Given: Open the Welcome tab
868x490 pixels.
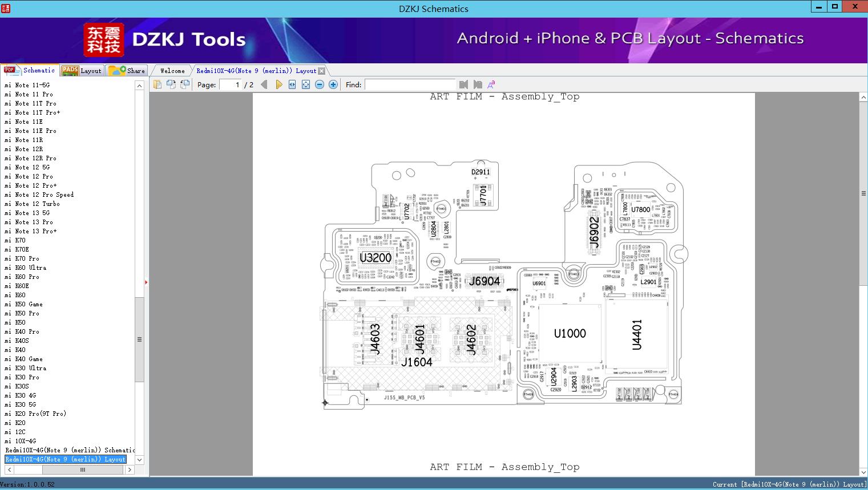Looking at the screenshot, I should 172,71.
